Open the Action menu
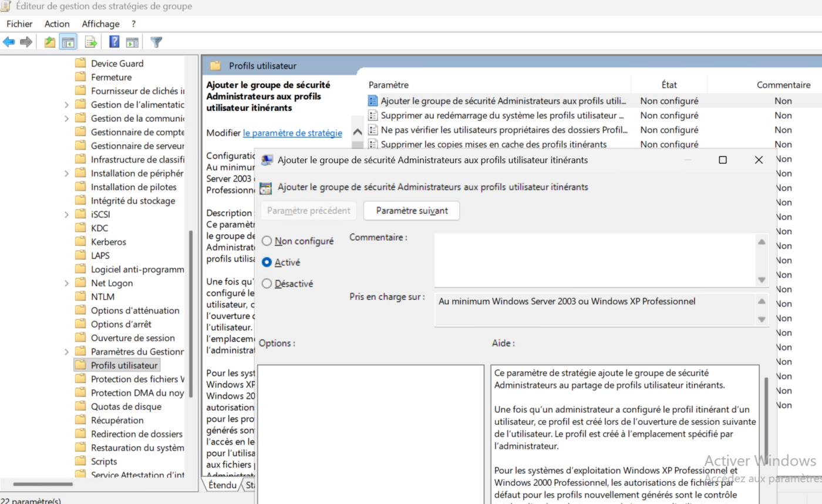Viewport: 822px width, 504px height. 57,24
